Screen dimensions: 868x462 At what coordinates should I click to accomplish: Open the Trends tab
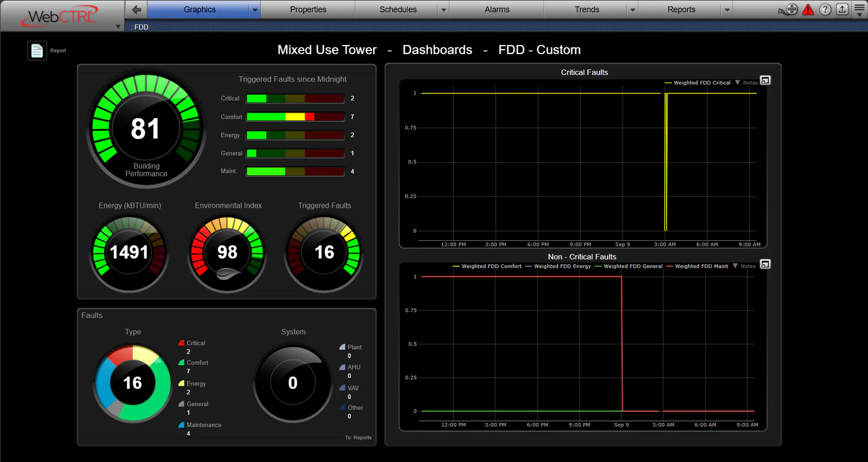tap(586, 10)
